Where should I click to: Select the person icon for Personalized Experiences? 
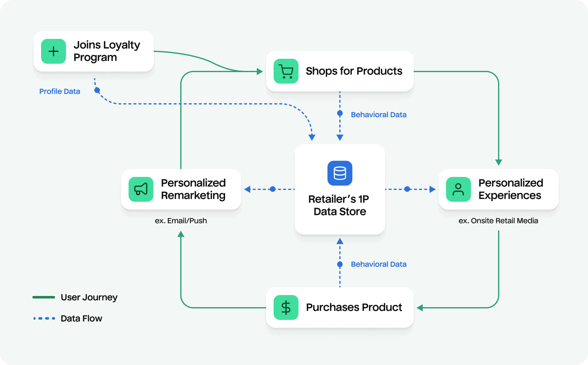[458, 189]
